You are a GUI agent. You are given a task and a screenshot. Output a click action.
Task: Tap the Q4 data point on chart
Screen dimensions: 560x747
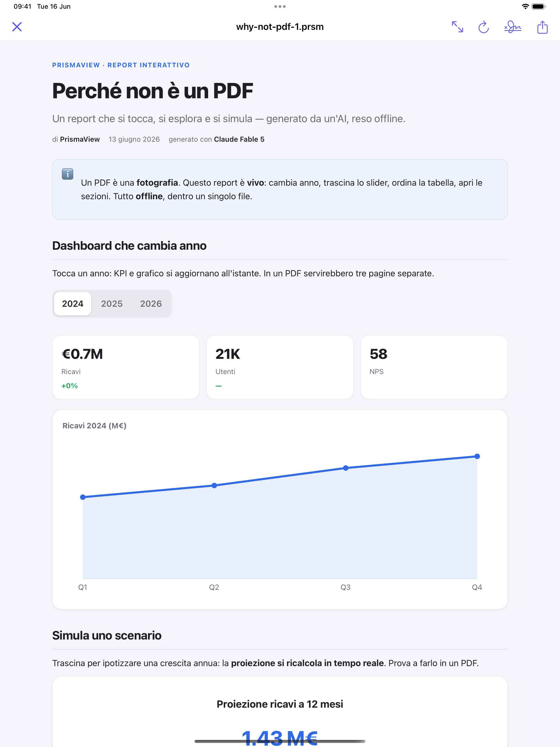(477, 456)
